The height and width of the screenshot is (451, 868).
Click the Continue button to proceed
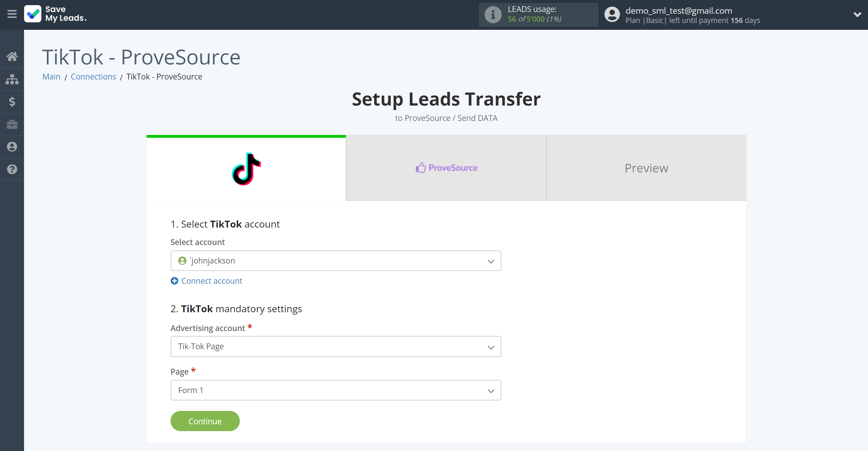tap(205, 420)
